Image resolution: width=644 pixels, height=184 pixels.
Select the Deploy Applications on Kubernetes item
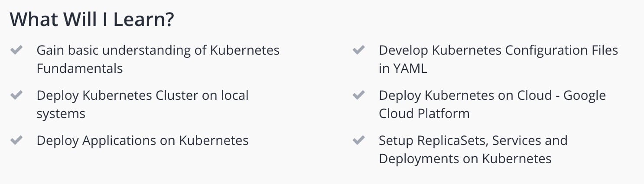pyautogui.click(x=143, y=141)
